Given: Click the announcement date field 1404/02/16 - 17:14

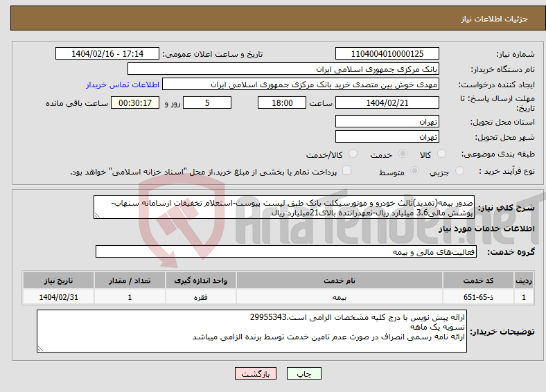Looking at the screenshot, I should point(107,53).
